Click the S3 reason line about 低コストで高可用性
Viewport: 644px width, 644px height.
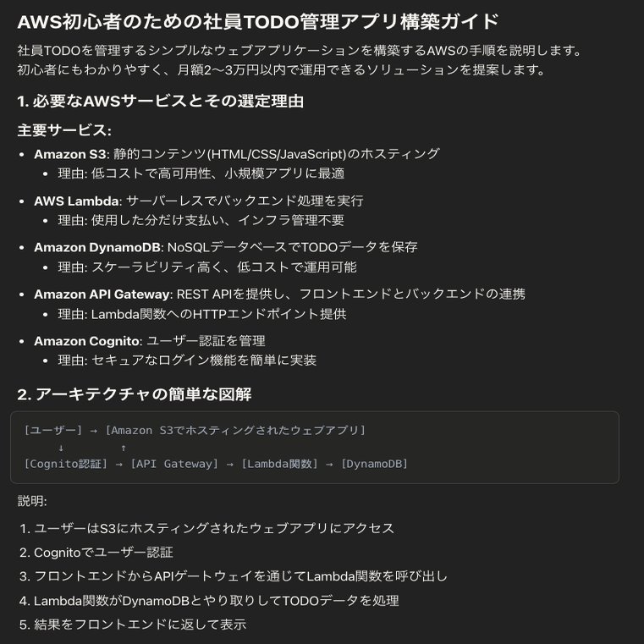201,173
